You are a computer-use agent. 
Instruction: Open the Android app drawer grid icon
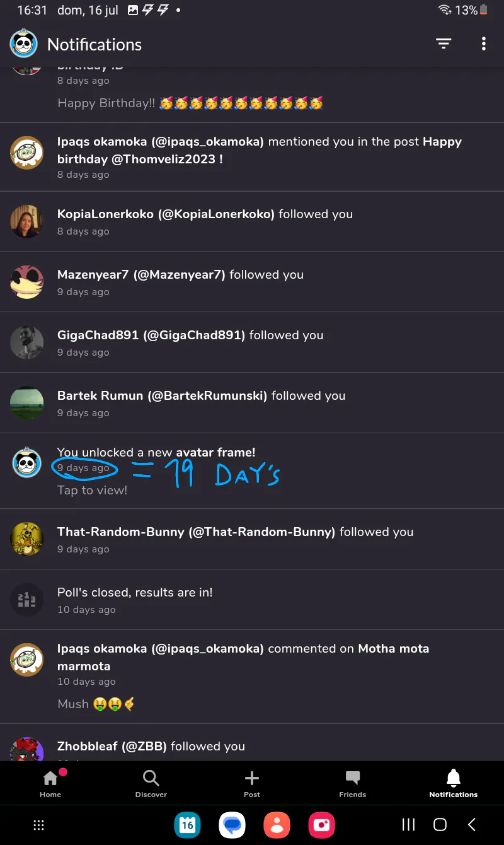(x=38, y=825)
